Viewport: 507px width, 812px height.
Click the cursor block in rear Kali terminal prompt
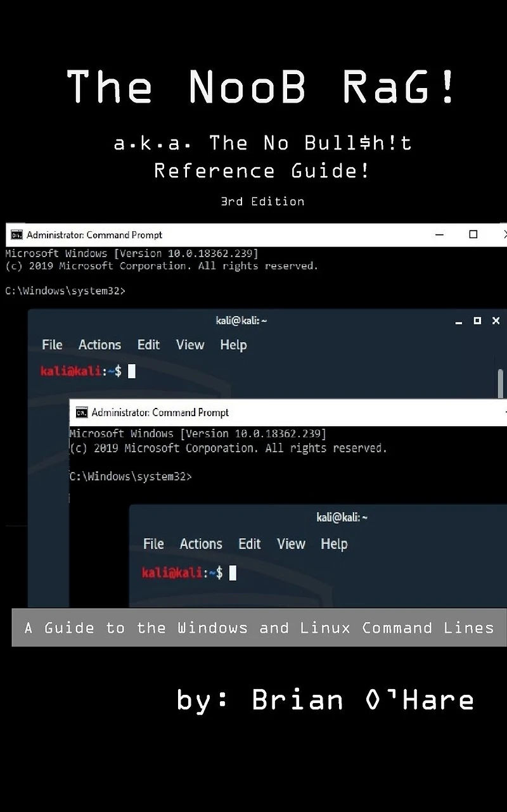tap(132, 371)
